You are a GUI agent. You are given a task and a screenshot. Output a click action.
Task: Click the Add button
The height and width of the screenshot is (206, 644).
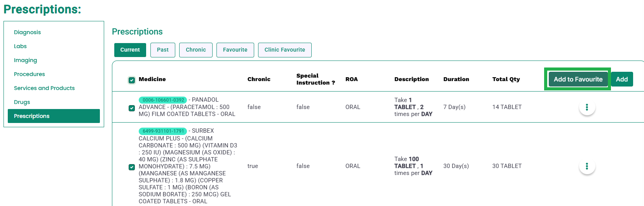(x=622, y=79)
